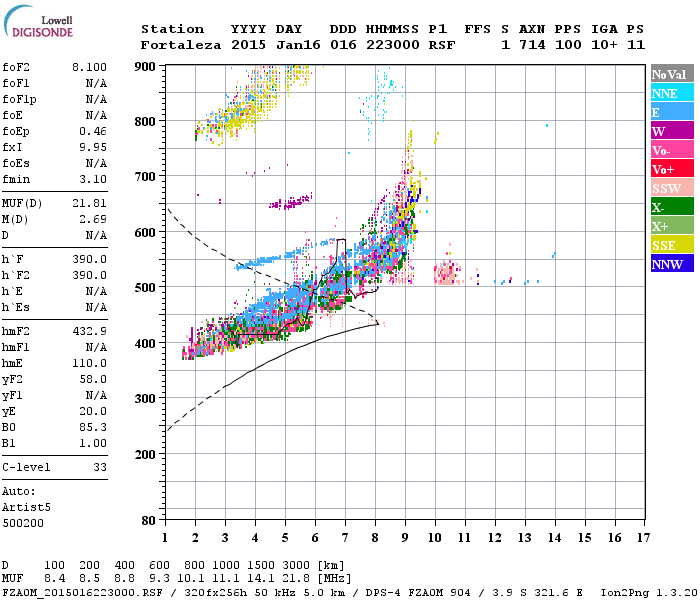The width and height of the screenshot is (700, 600).
Task: Click the 400 km axis label
Action: pos(145,343)
